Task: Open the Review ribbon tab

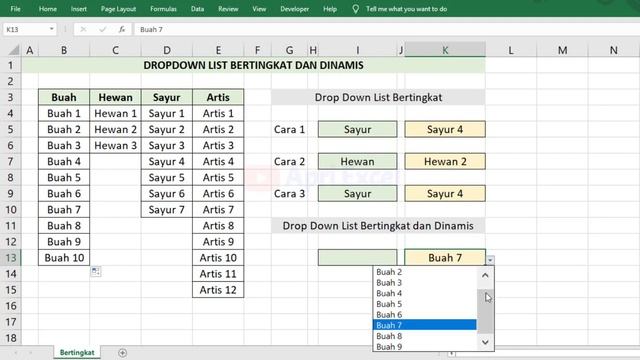Action: 228,9
